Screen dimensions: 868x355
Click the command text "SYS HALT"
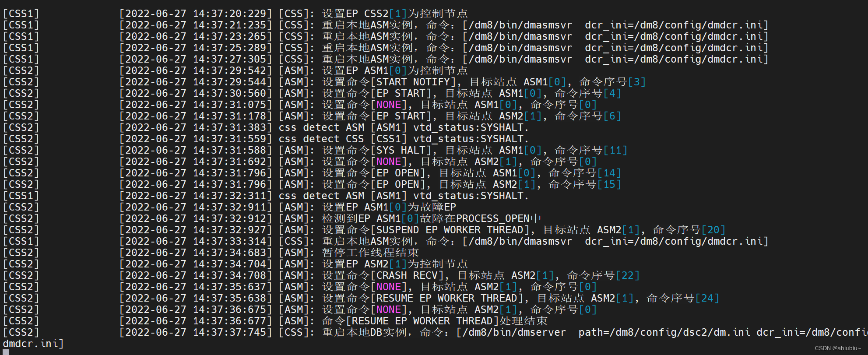[401, 151]
